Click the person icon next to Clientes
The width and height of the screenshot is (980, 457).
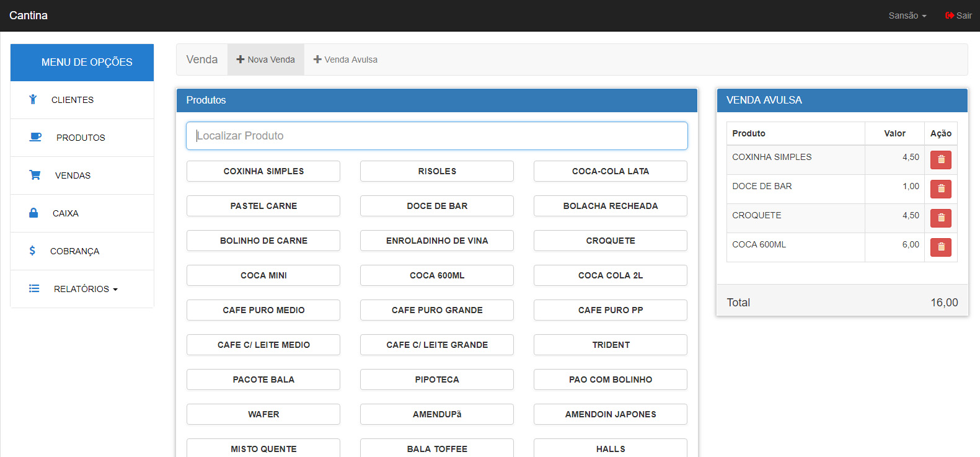[x=33, y=99]
